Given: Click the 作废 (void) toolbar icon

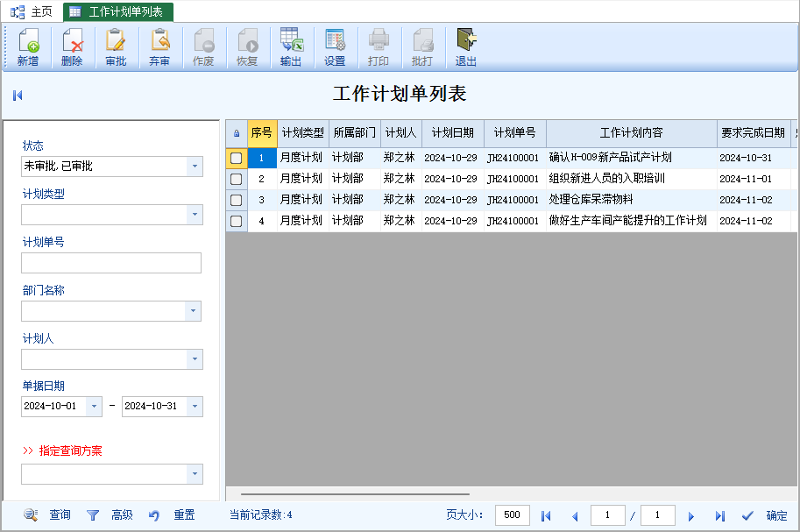Looking at the screenshot, I should coord(203,47).
